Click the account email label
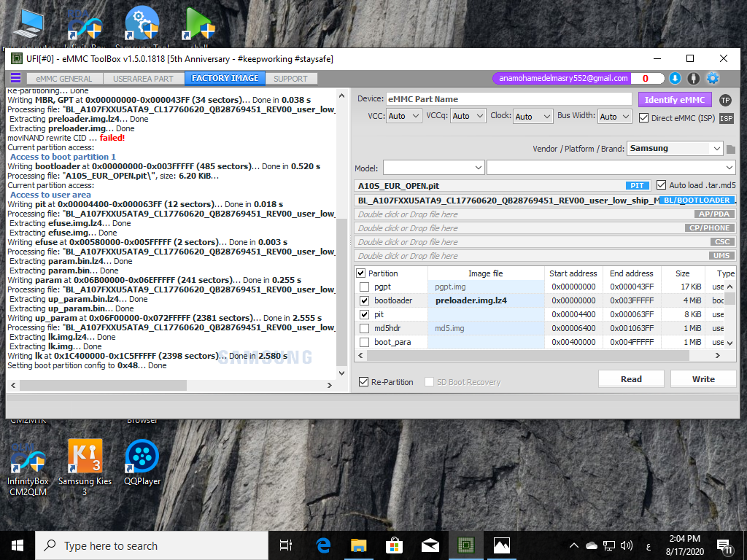 (563, 78)
